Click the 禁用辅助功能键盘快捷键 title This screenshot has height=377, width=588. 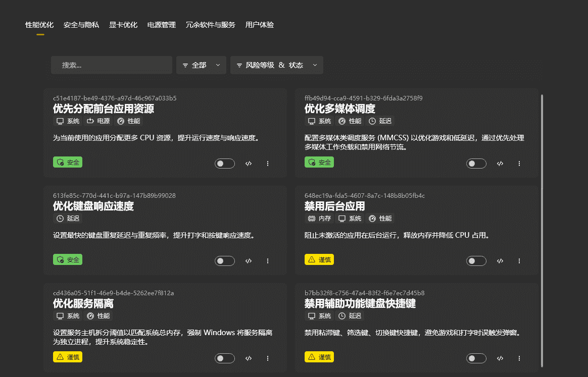click(x=360, y=304)
